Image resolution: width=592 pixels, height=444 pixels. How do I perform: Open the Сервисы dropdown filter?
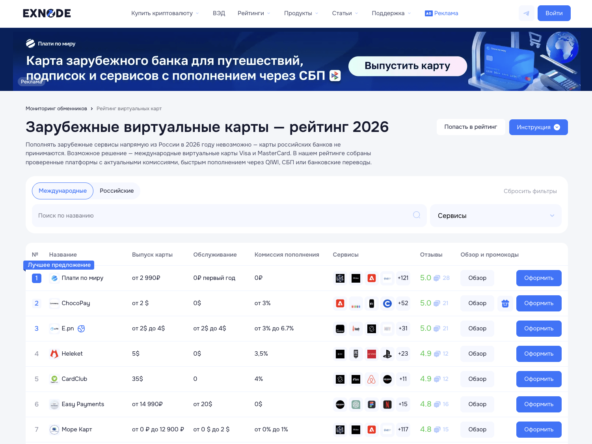click(x=496, y=216)
